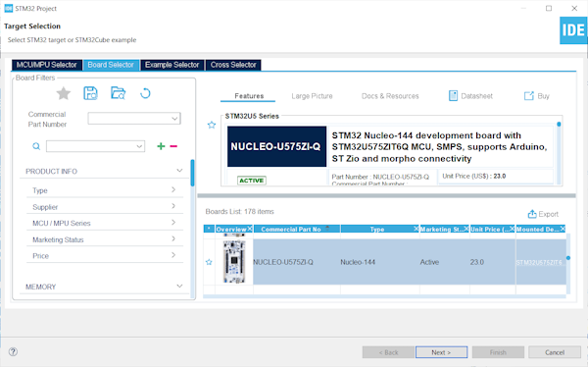The image size is (588, 367).
Task: Click the board filters vertical scrollbar
Action: tap(192, 173)
